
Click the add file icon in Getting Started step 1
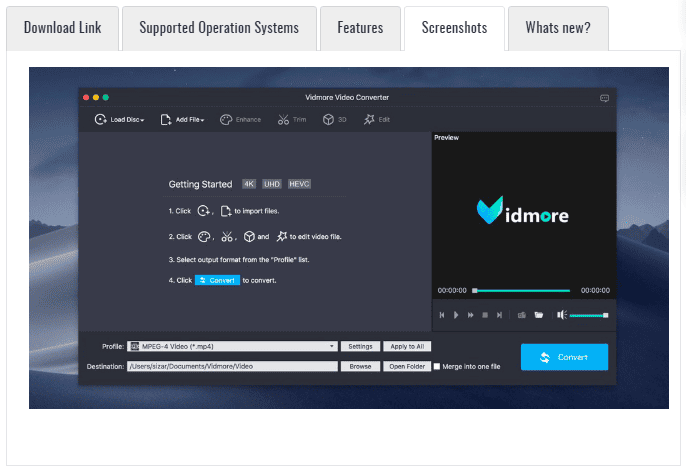pos(225,211)
